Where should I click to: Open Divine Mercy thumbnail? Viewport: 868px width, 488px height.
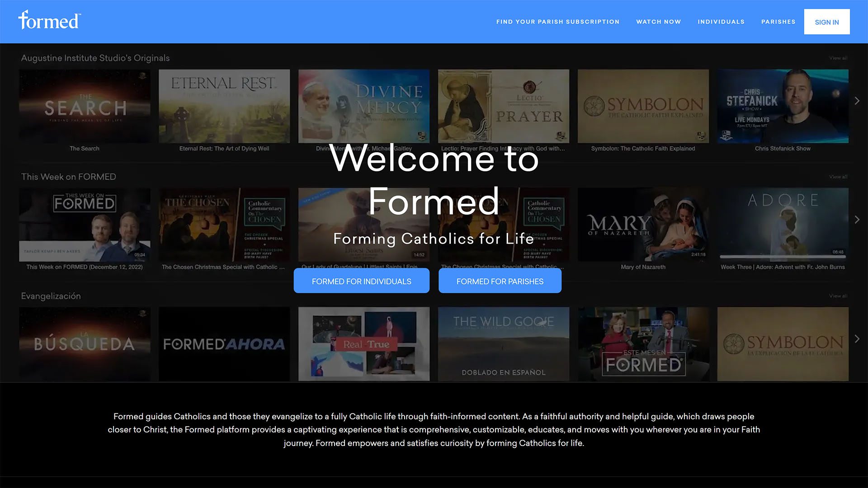364,106
